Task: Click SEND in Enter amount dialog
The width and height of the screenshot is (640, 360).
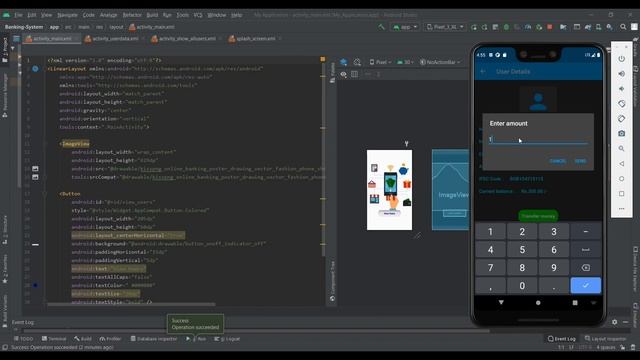Action: 580,161
